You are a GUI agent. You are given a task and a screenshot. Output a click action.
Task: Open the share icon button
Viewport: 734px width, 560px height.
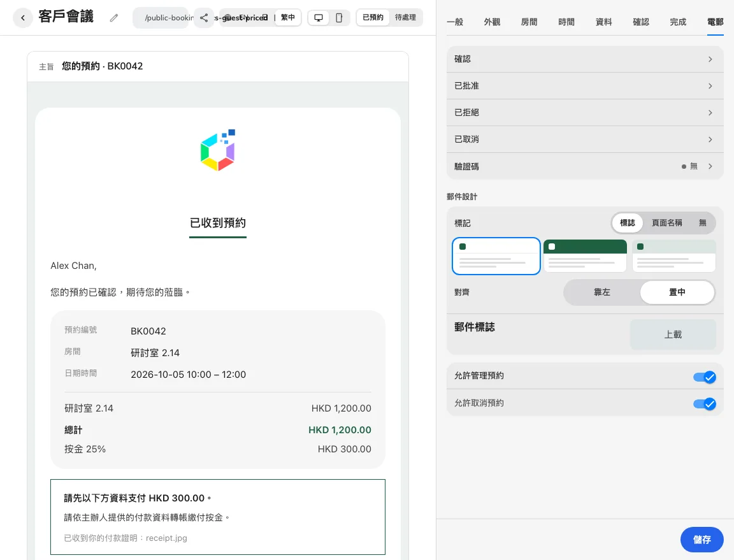(x=204, y=18)
